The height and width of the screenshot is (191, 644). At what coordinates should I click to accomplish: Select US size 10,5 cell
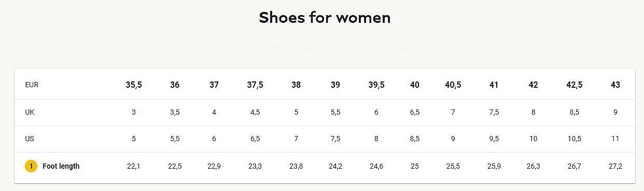(575, 139)
